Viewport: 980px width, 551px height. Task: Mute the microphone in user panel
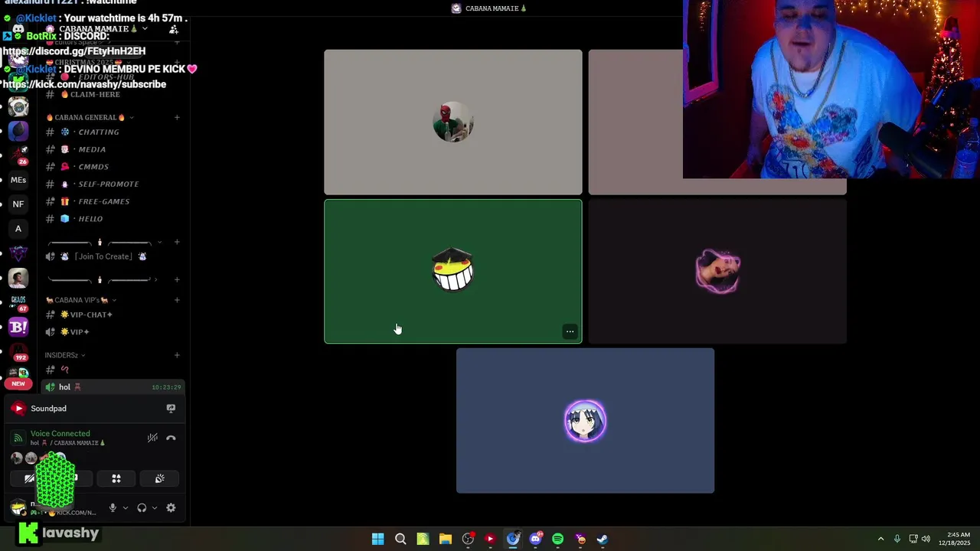tap(113, 507)
